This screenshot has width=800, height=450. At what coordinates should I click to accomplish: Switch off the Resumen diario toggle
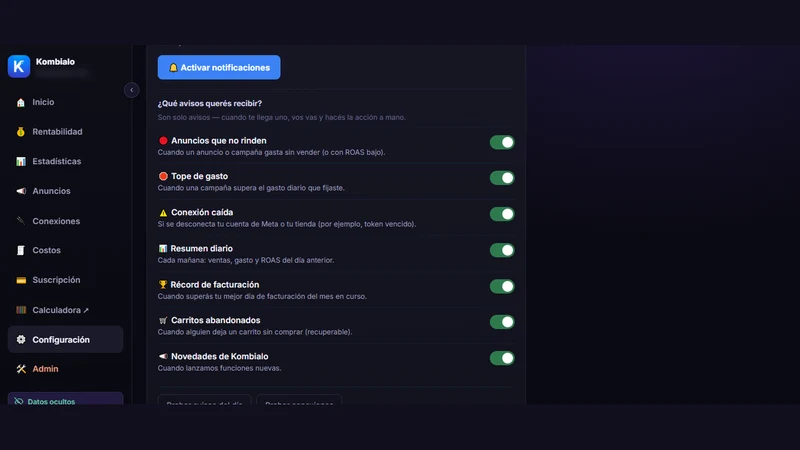[x=502, y=250]
